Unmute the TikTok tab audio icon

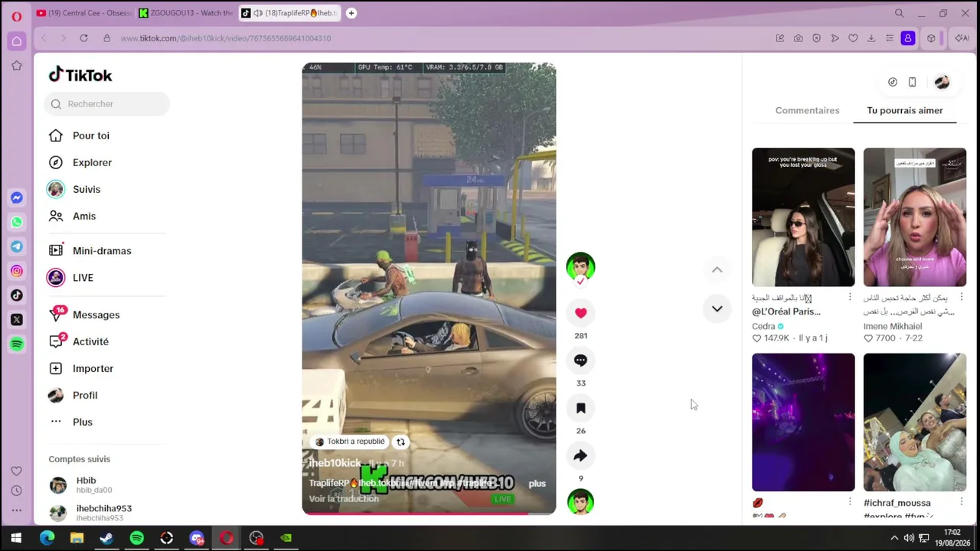258,13
